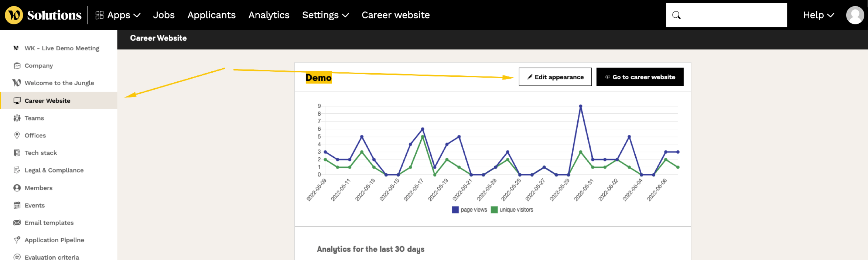The height and width of the screenshot is (260, 868).
Task: Select Application Pipeline in the sidebar
Action: click(54, 240)
